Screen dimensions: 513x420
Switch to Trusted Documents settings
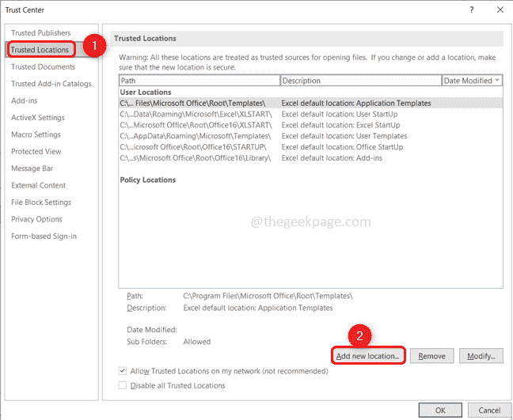tap(43, 67)
